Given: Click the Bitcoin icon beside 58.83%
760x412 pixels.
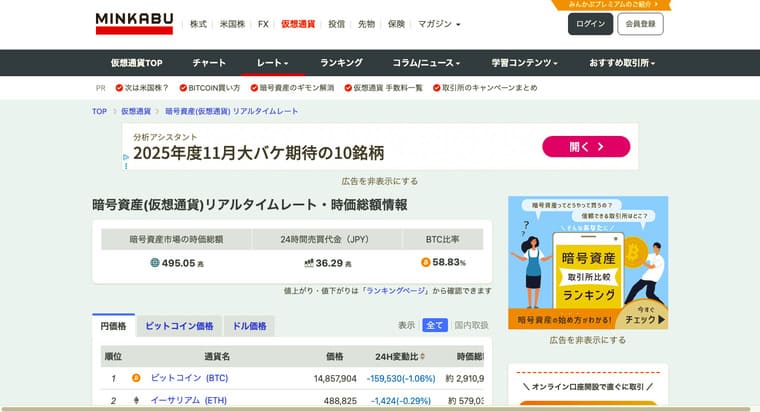Looking at the screenshot, I should pyautogui.click(x=426, y=262).
